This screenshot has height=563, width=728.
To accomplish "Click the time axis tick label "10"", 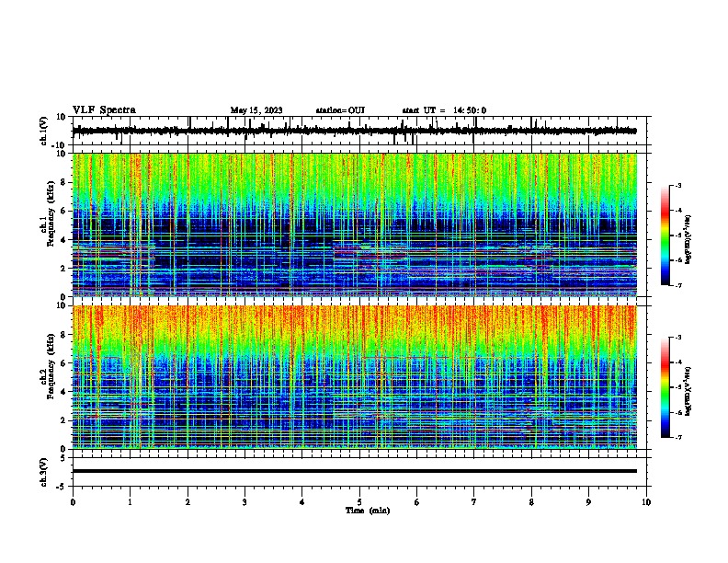I will coord(646,502).
